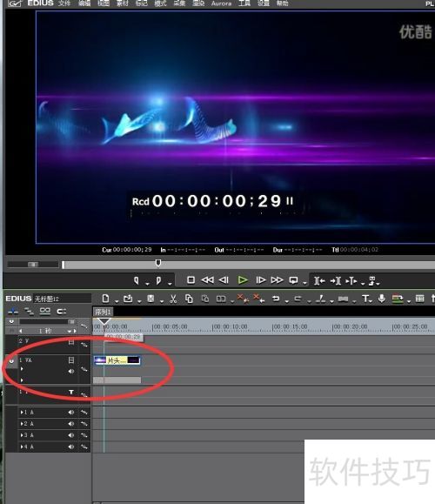Click the Add Cut Point icon
Image resolution: width=435 pixels, height=504 pixels.
click(x=320, y=299)
